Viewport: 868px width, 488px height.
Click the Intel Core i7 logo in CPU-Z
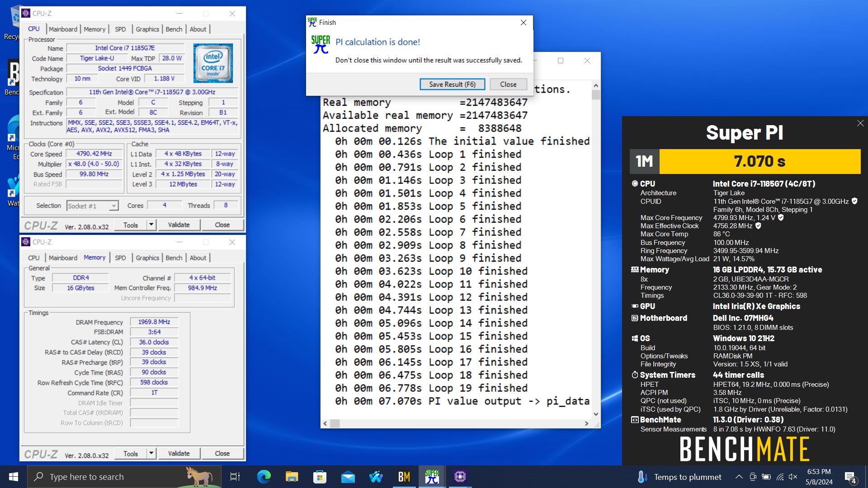tap(213, 63)
